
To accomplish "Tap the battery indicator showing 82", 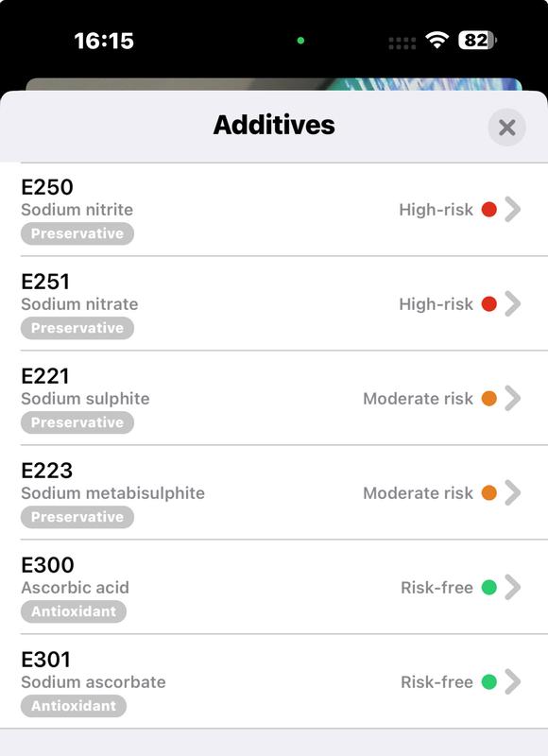I will tap(477, 41).
